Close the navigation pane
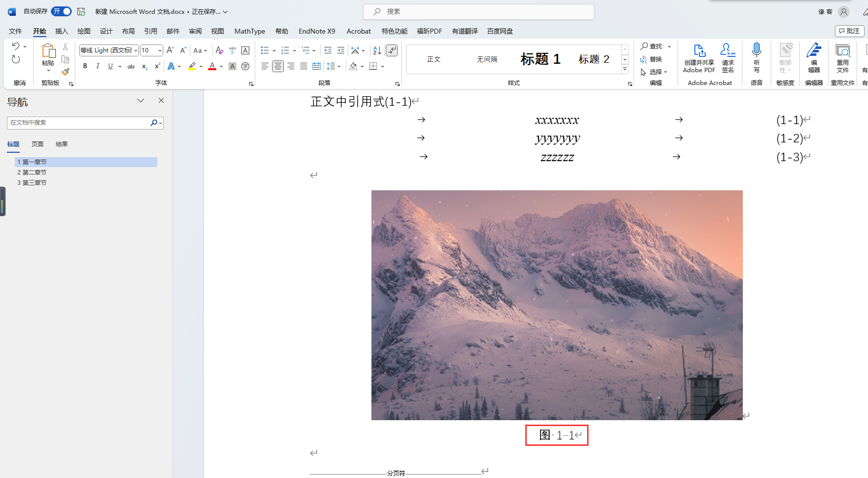Viewport: 868px width, 478px height. (161, 100)
